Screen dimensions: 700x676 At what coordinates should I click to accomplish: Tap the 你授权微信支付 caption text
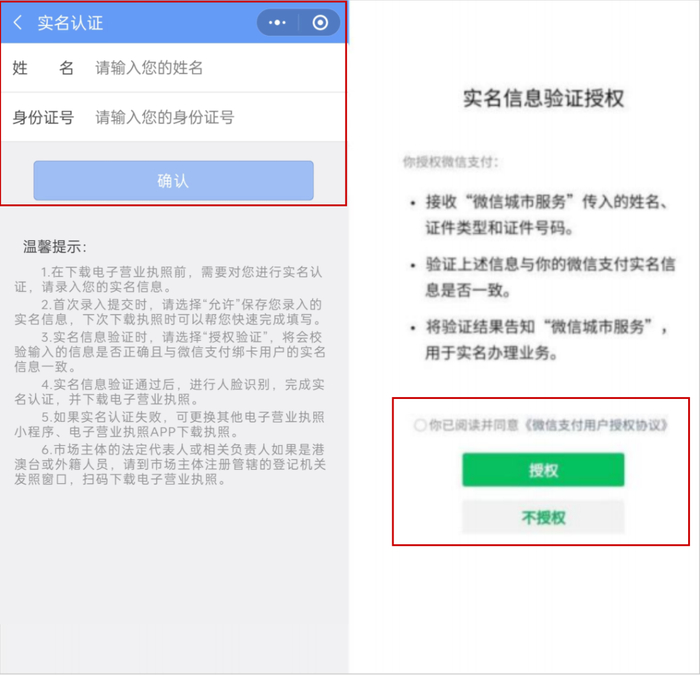[x=450, y=162]
